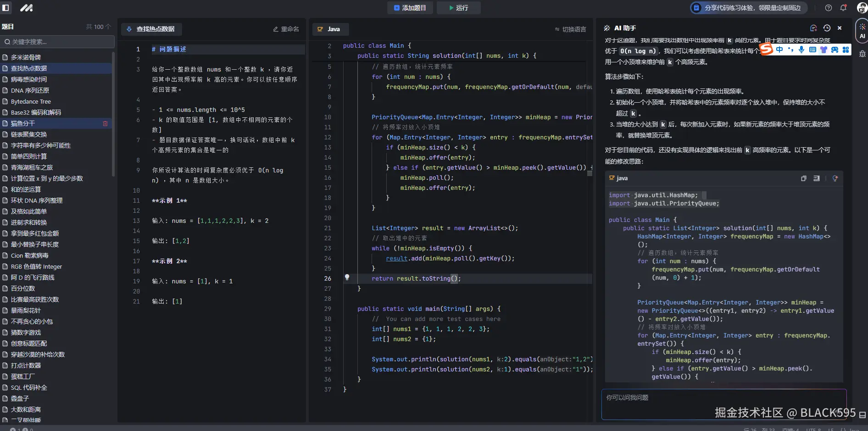868x431 pixels.
Task: Toggle 中/英 on the Sogou input bar
Action: pos(780,50)
